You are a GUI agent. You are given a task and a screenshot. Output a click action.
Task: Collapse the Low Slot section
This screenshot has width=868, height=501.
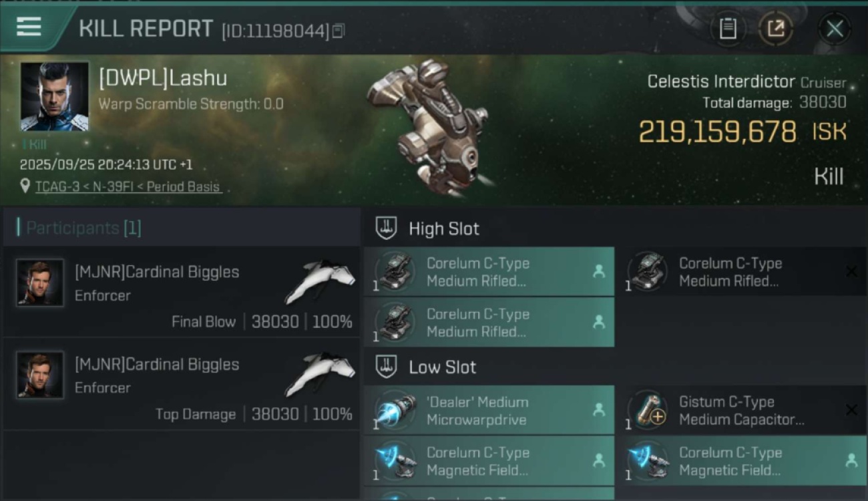pos(386,367)
